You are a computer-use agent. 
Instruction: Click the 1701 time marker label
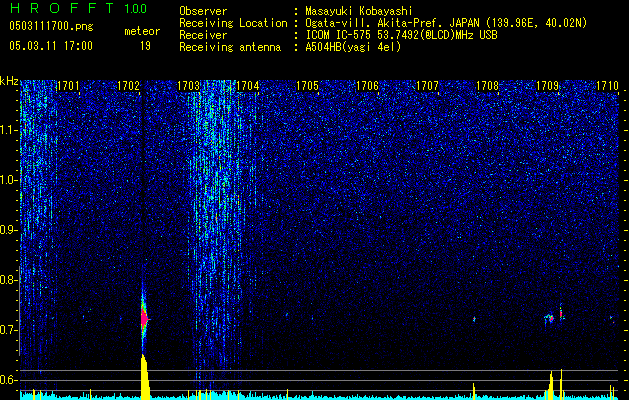click(x=68, y=86)
